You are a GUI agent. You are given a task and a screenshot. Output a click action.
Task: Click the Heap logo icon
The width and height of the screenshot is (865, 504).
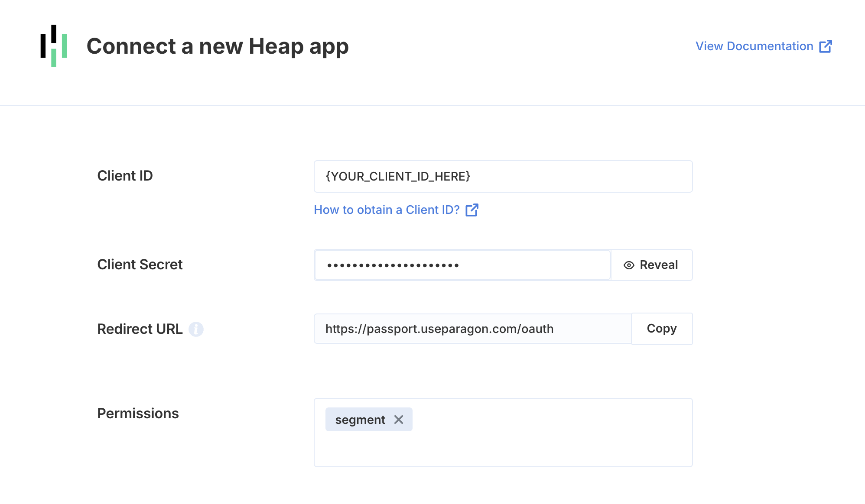click(x=54, y=46)
